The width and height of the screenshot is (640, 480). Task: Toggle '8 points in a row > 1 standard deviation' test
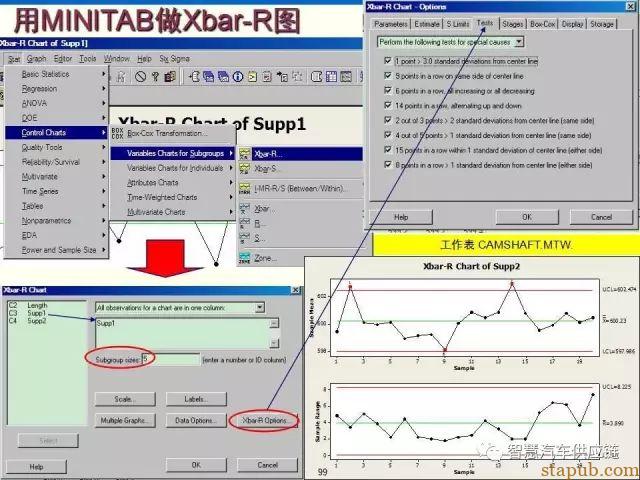(x=388, y=164)
